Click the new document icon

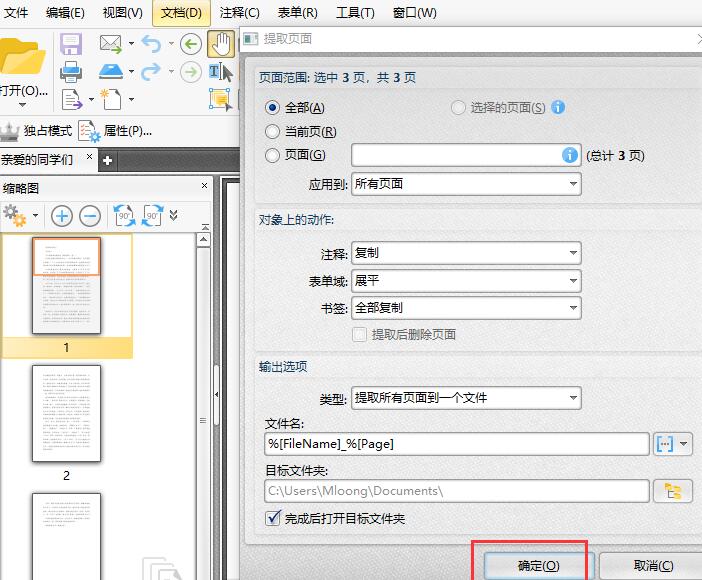point(111,99)
